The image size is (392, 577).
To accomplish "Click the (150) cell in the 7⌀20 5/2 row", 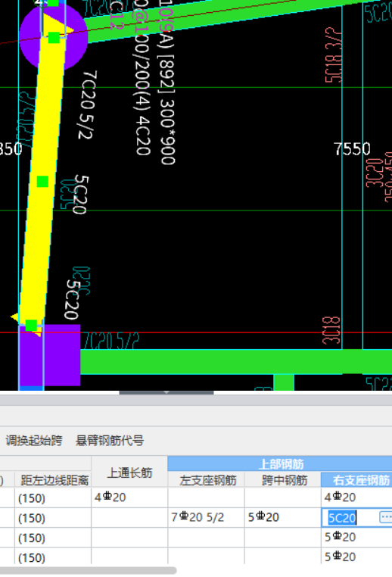I will point(53,518).
